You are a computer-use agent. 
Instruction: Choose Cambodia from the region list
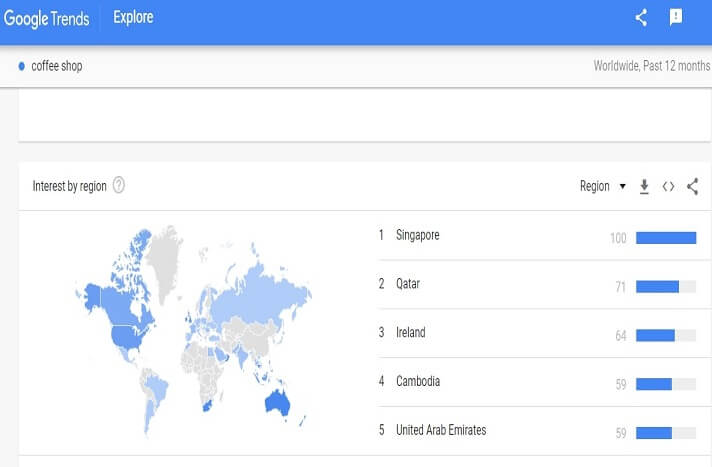(418, 382)
